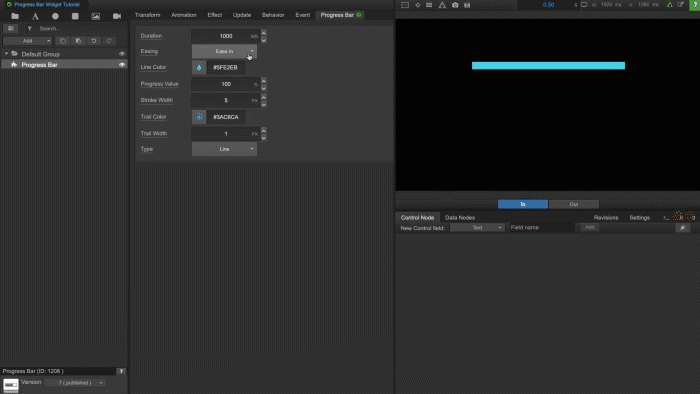Open Settings in control panel
Viewport: 700px width, 394px height.
click(x=639, y=218)
